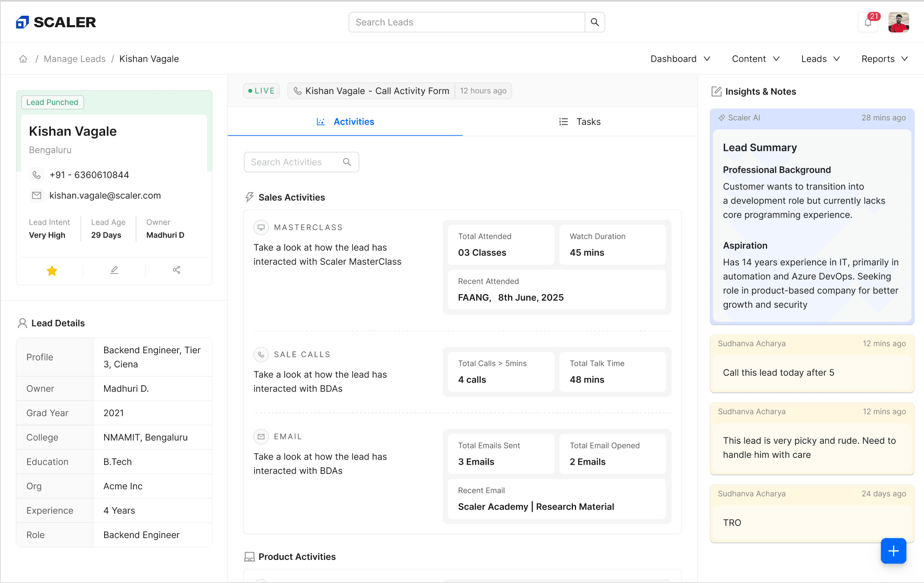Click the edit pencil icon on lead card
The width and height of the screenshot is (924, 583).
114,270
